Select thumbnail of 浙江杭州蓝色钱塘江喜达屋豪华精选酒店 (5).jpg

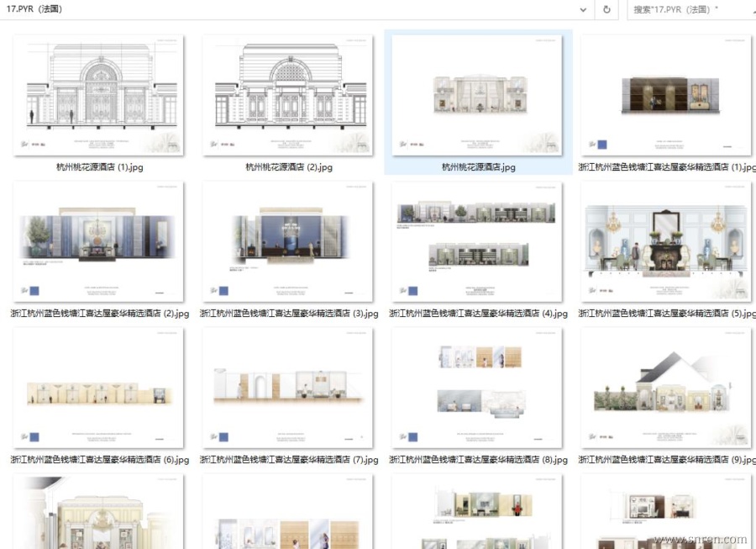coord(666,241)
